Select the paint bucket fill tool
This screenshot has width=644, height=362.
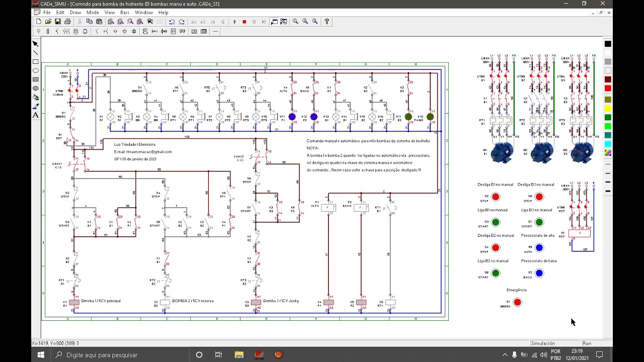tap(35, 98)
